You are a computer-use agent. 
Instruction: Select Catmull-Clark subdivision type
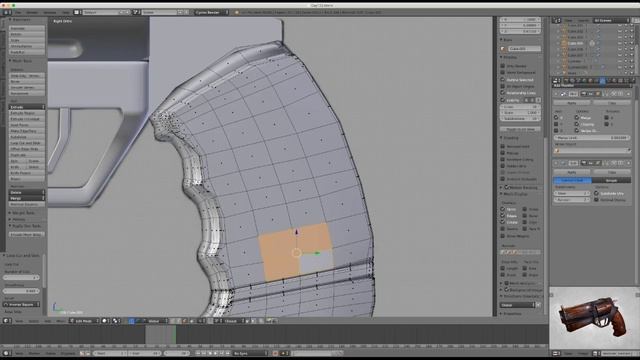(x=573, y=180)
